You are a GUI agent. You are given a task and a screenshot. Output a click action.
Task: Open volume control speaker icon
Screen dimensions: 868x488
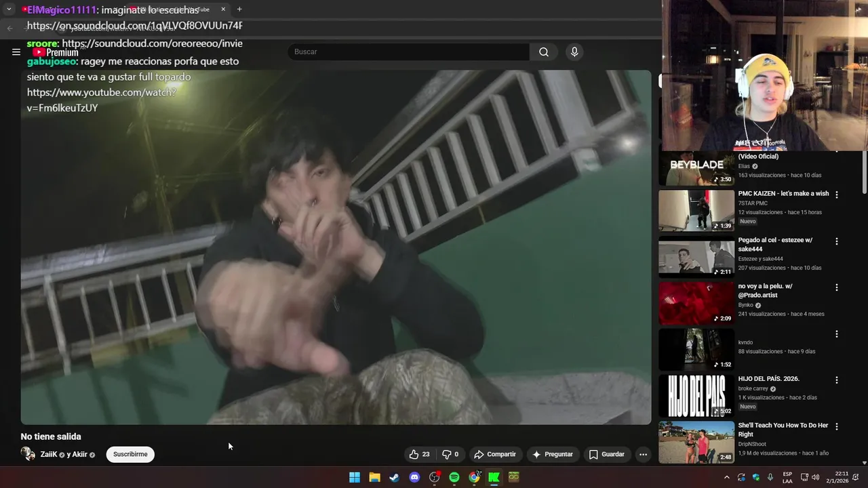pos(816,477)
